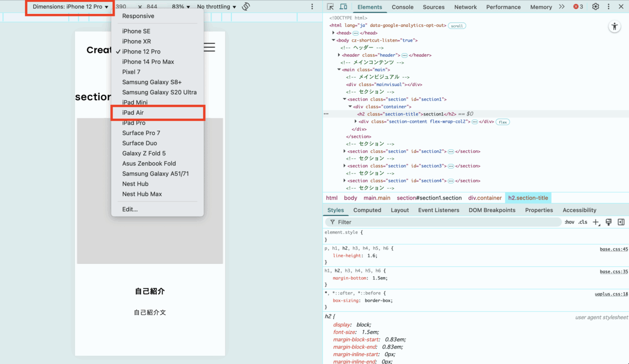Image resolution: width=629 pixels, height=364 pixels.
Task: Open base.css:45 source link
Action: coord(614,249)
